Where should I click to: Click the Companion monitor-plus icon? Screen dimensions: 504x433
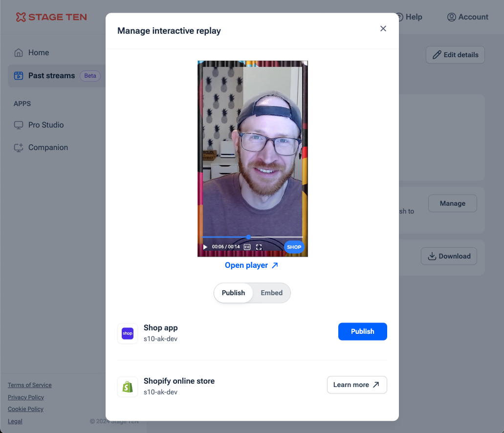pos(19,147)
